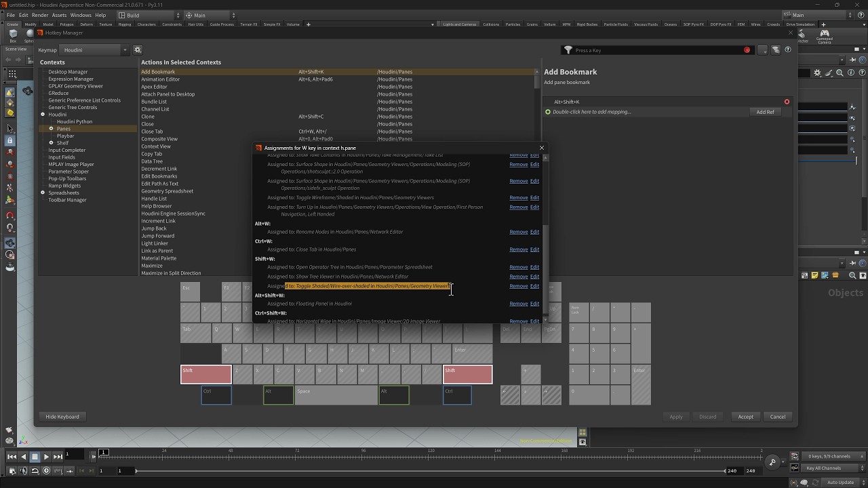Click the lock icon in left toolbar
This screenshot has width=868, height=488.
(x=9, y=140)
